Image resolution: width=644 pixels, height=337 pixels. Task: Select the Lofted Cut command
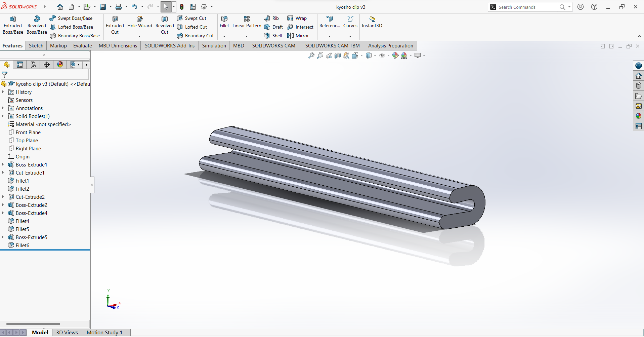coord(192,27)
